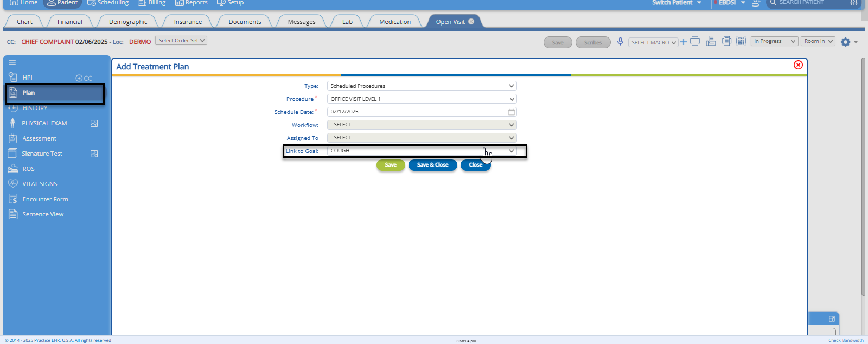This screenshot has height=344, width=868.
Task: Expand the Link to Goal dropdown showing COUGH
Action: (422, 151)
